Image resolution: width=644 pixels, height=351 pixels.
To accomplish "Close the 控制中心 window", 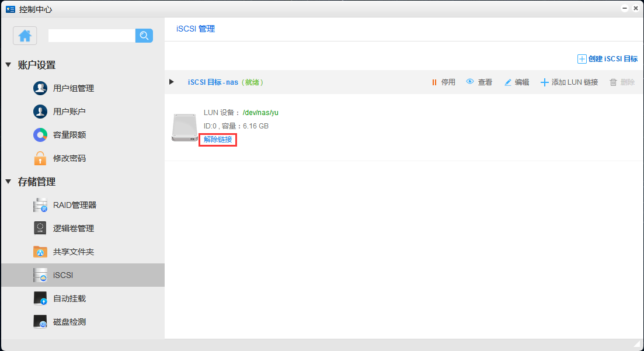I will coord(636,8).
